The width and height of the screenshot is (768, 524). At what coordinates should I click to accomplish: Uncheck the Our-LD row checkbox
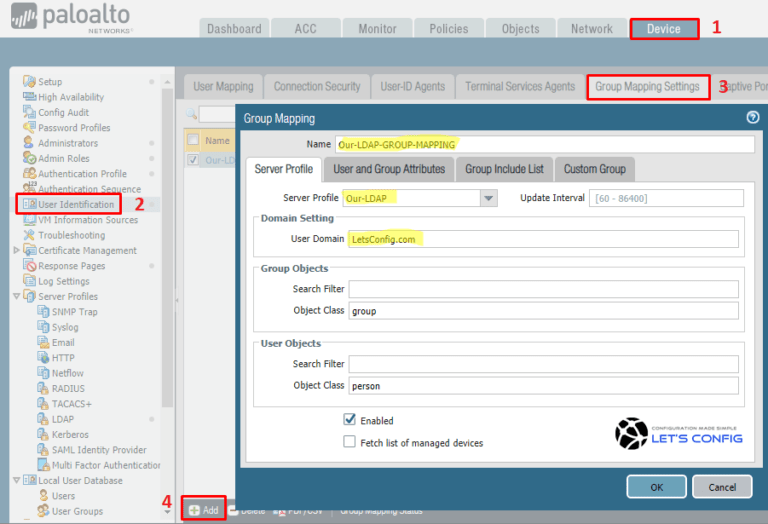pos(193,160)
